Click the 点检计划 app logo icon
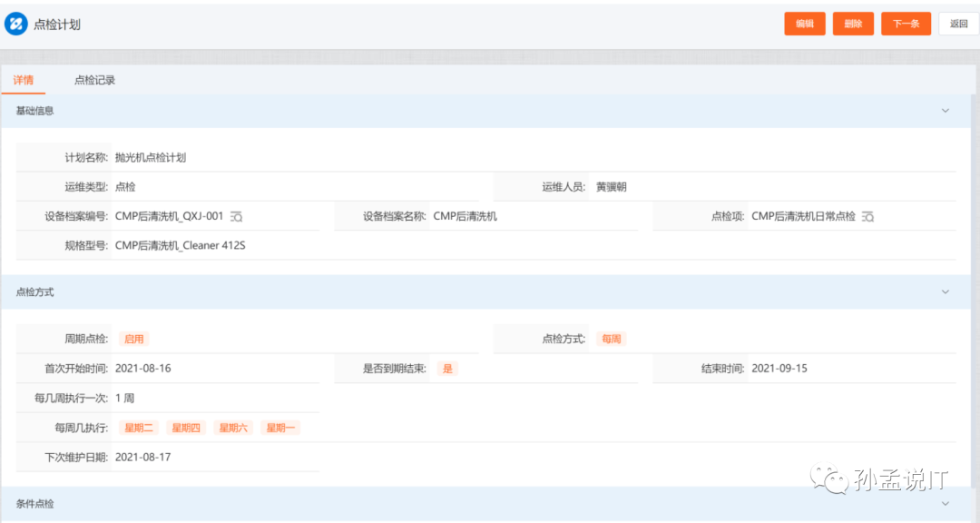The width and height of the screenshot is (980, 523). click(x=15, y=24)
